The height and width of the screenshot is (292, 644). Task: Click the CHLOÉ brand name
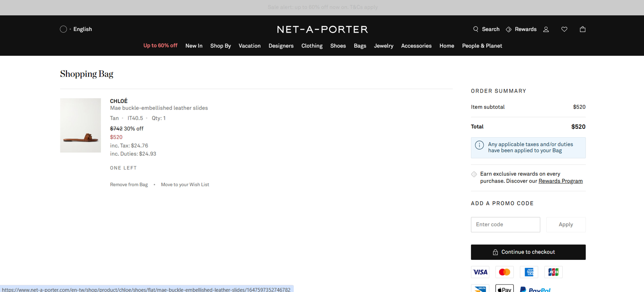tap(119, 101)
